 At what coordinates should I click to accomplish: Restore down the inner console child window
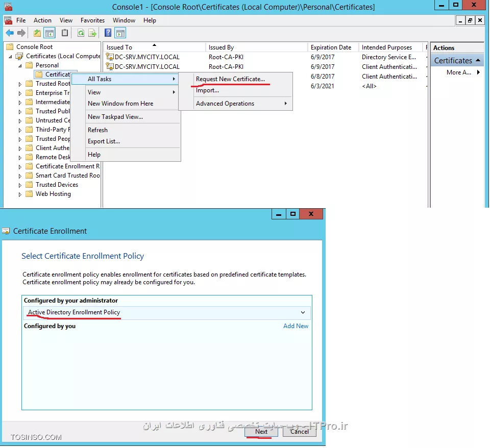[x=470, y=20]
